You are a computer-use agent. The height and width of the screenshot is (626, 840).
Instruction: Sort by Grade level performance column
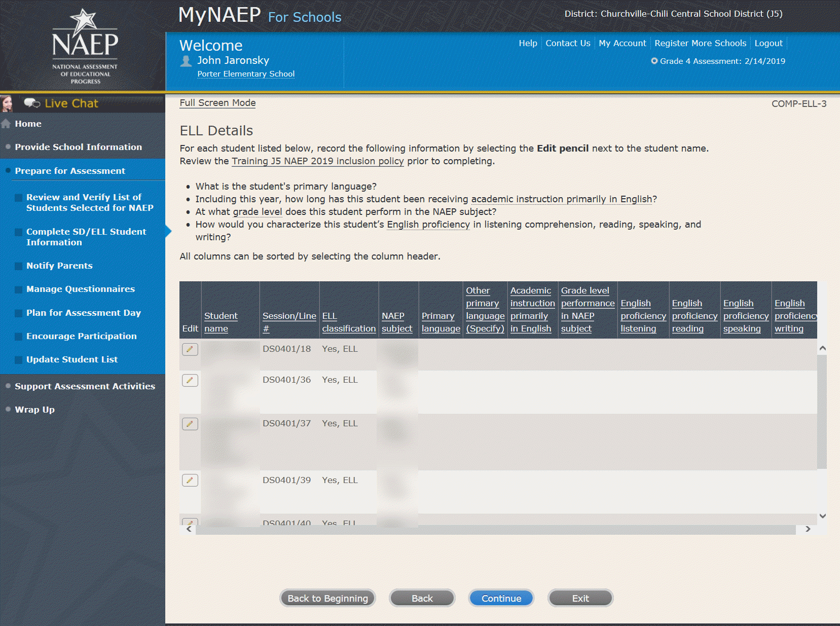tap(588, 310)
